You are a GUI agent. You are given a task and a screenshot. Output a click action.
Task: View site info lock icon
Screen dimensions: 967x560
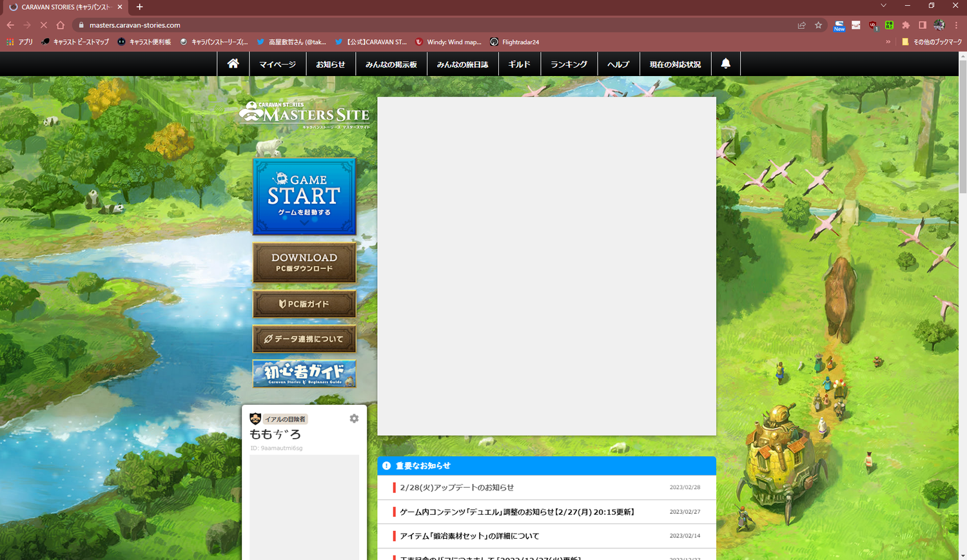tap(81, 25)
